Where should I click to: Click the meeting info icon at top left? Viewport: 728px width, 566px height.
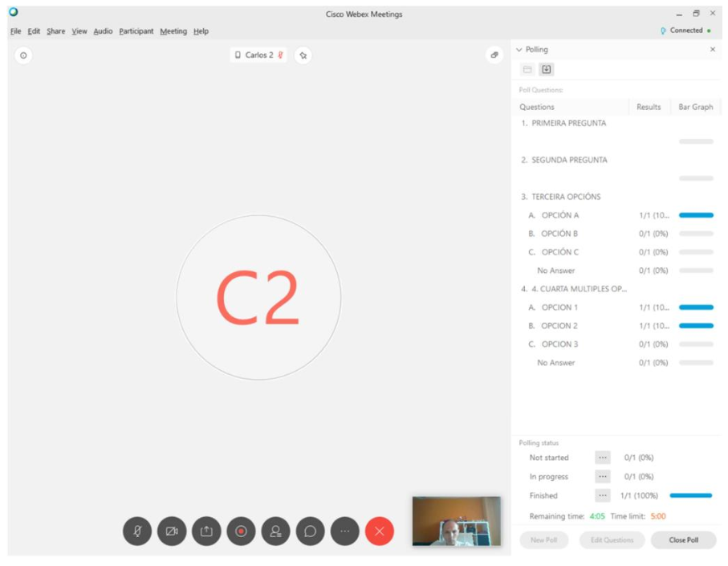coord(23,55)
